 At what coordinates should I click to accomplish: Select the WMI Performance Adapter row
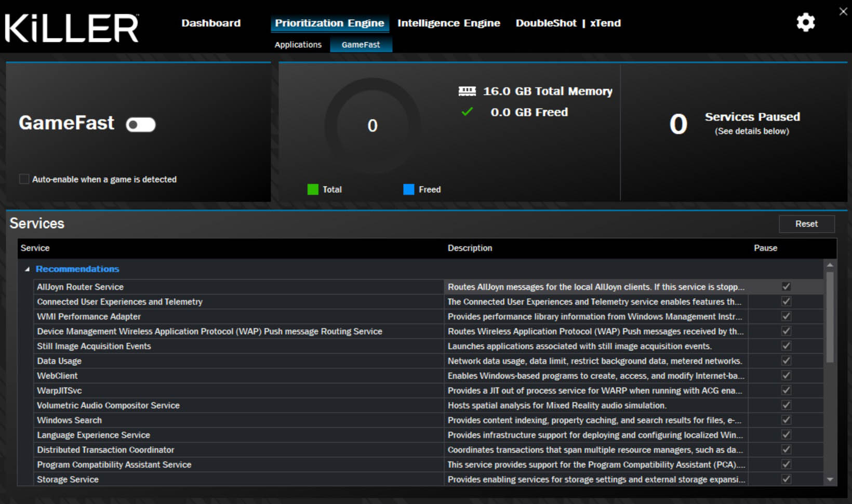pyautogui.click(x=429, y=316)
